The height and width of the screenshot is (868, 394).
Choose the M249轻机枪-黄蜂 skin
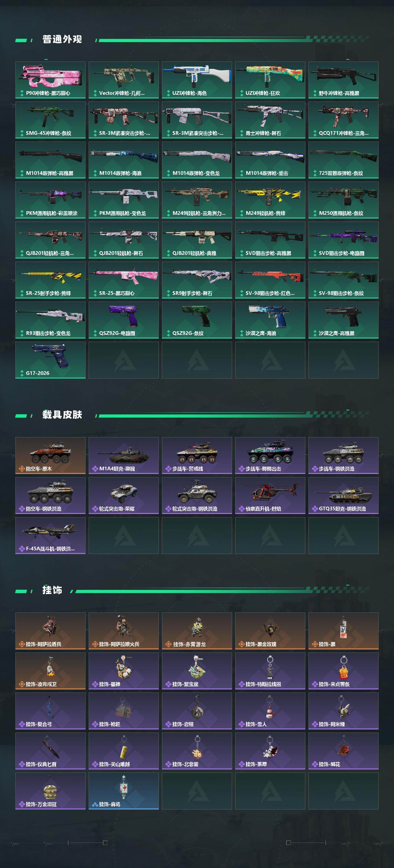point(270,200)
